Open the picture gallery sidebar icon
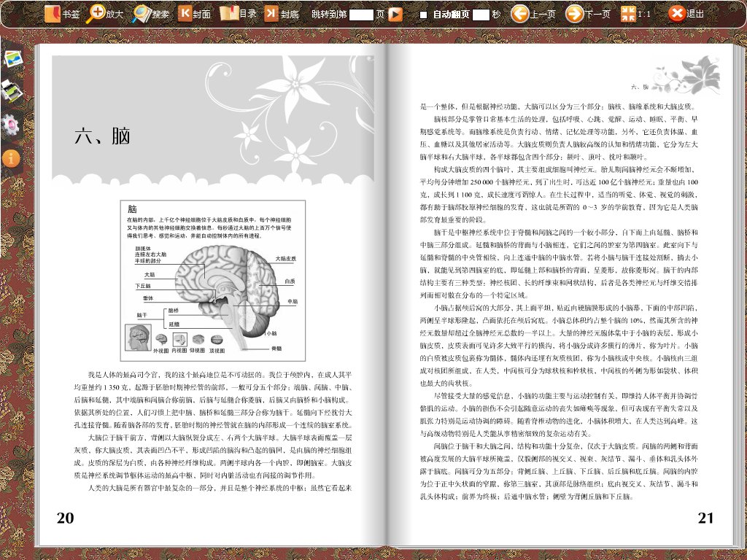The height and width of the screenshot is (560, 747). (x=13, y=58)
